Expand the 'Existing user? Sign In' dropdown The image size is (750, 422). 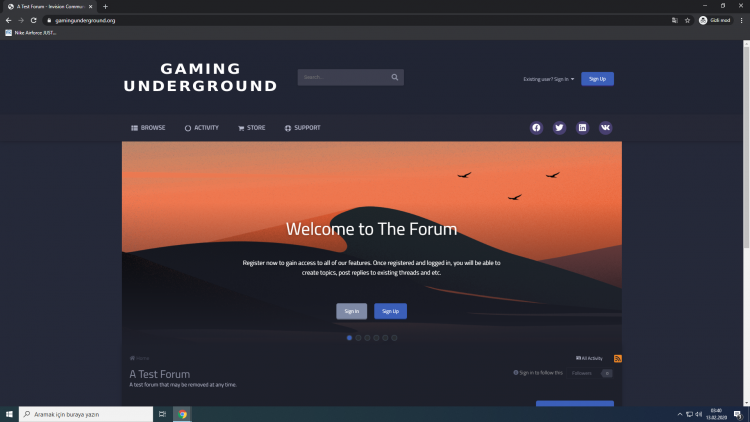coord(549,79)
